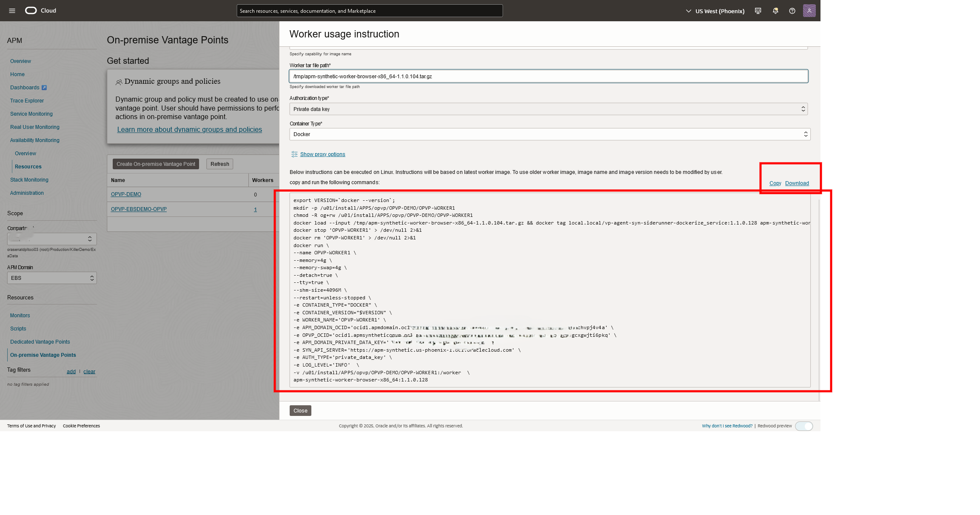
Task: Enable the Redwood preview toggle
Action: click(804, 426)
